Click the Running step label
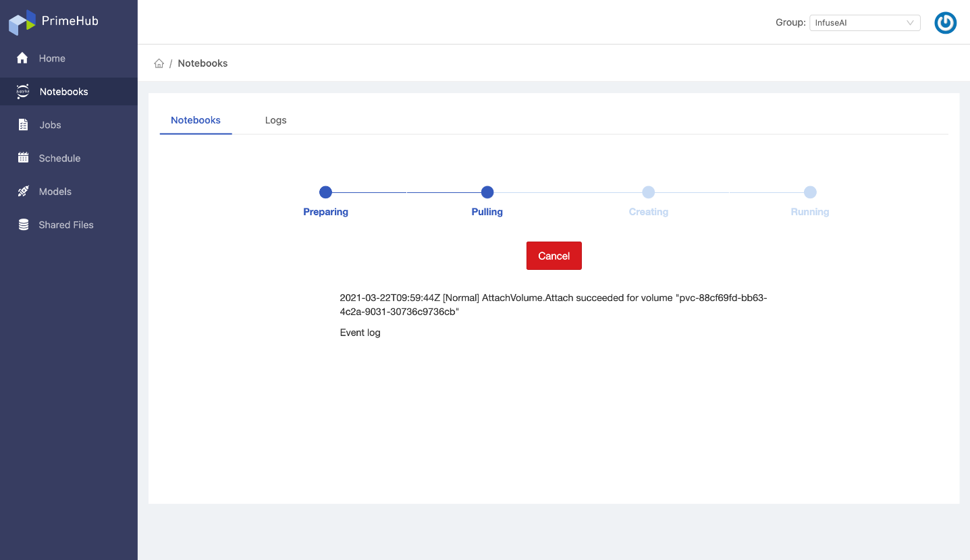 [810, 212]
